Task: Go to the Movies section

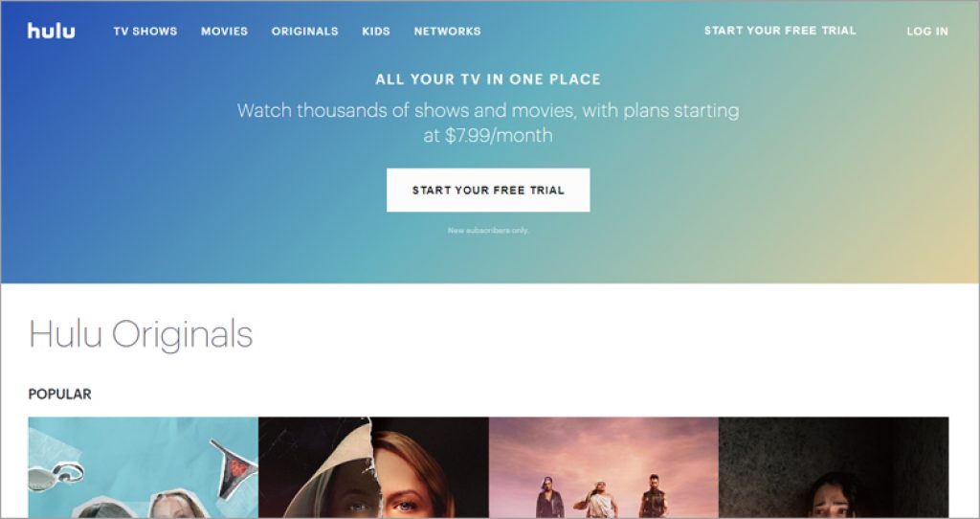Action: (x=224, y=32)
